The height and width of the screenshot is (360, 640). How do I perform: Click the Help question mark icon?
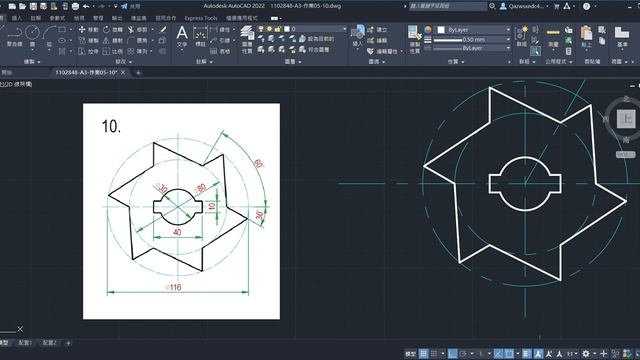(586, 6)
